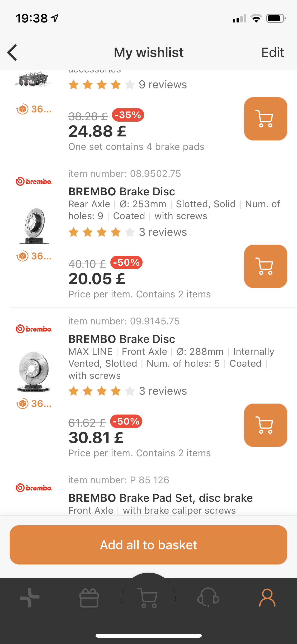Add the 30.81 £ Brembo disc to cart
The height and width of the screenshot is (644, 297).
265,425
